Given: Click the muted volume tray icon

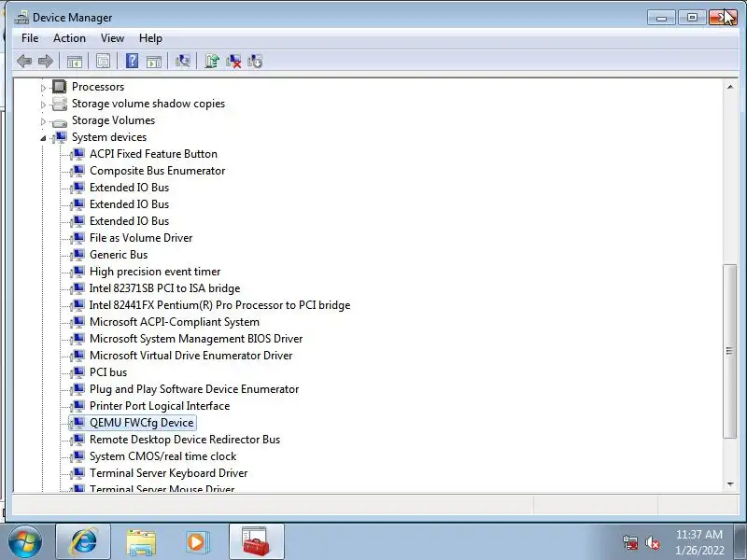Looking at the screenshot, I should tap(652, 542).
